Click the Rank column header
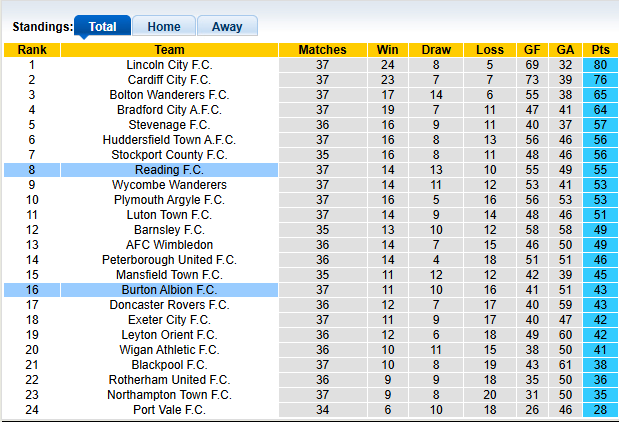 32,50
